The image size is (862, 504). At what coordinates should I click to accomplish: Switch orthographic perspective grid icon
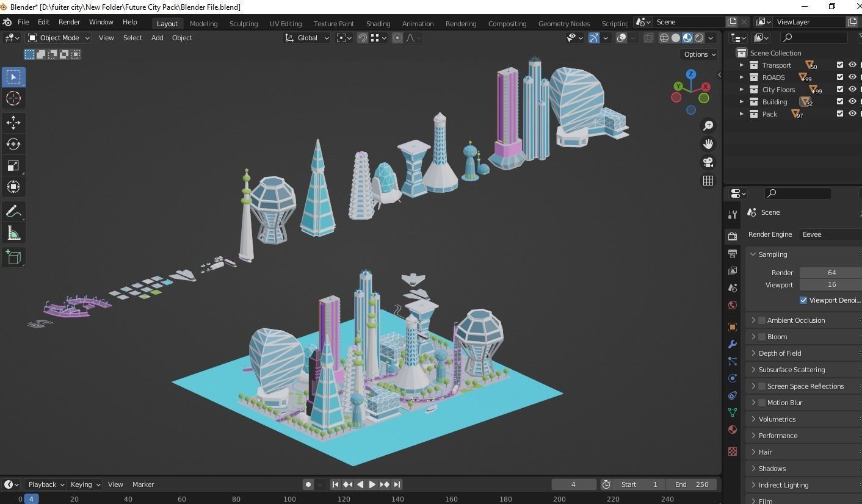click(708, 181)
